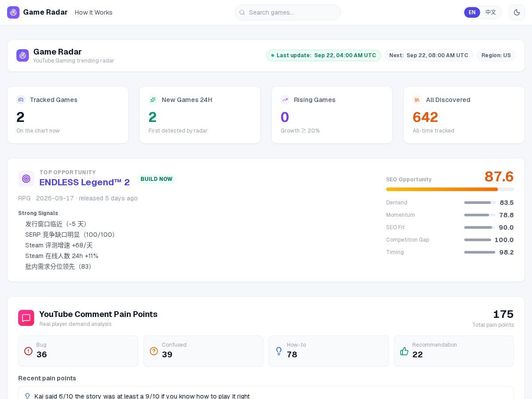Toggle dark mode moon icon
The height and width of the screenshot is (399, 532).
pyautogui.click(x=517, y=12)
